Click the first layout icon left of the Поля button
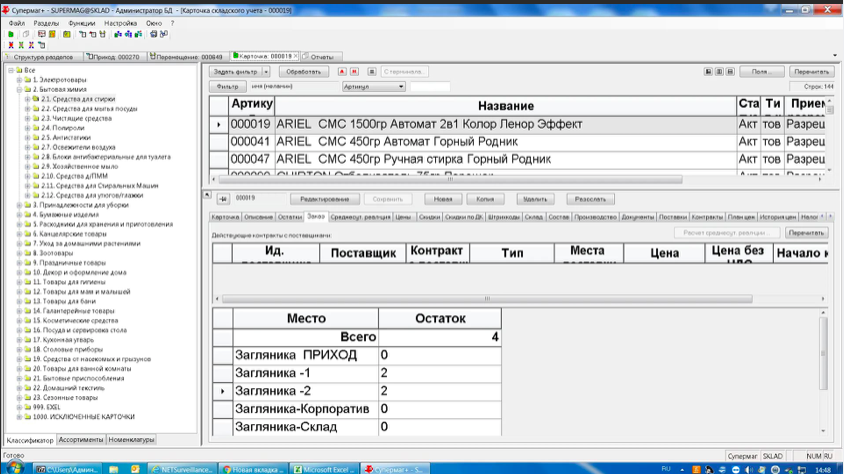The height and width of the screenshot is (474, 844). point(709,72)
